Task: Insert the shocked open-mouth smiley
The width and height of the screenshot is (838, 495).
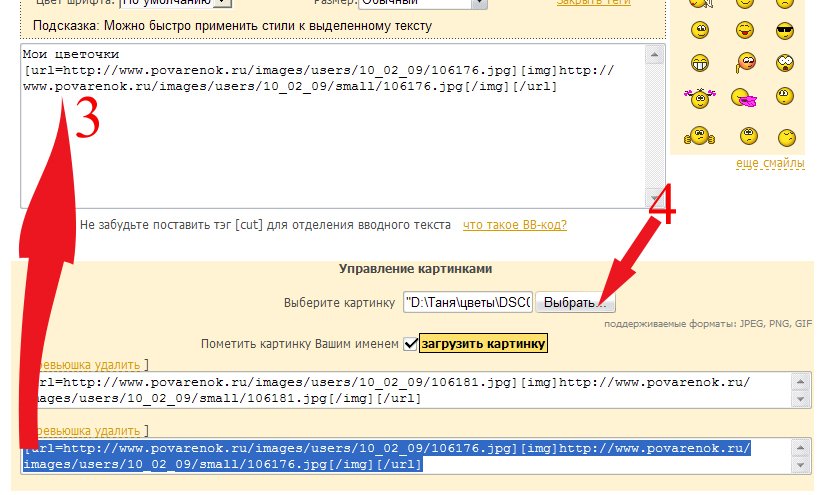Action: (x=785, y=63)
